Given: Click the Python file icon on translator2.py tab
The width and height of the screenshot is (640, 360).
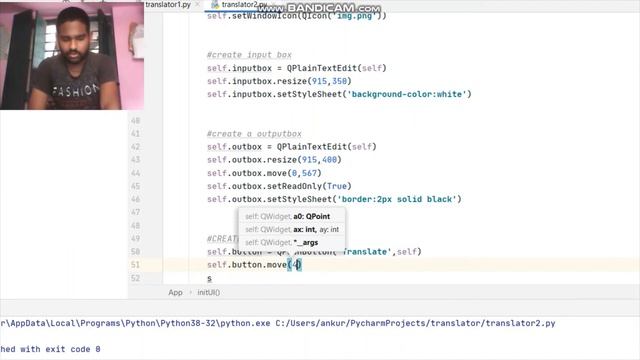Looking at the screenshot, I should click(x=215, y=4).
